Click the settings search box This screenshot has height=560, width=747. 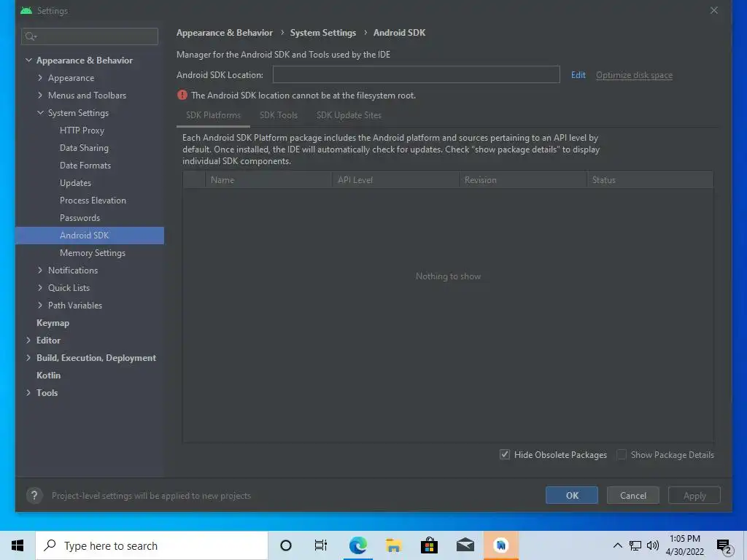[90, 36]
